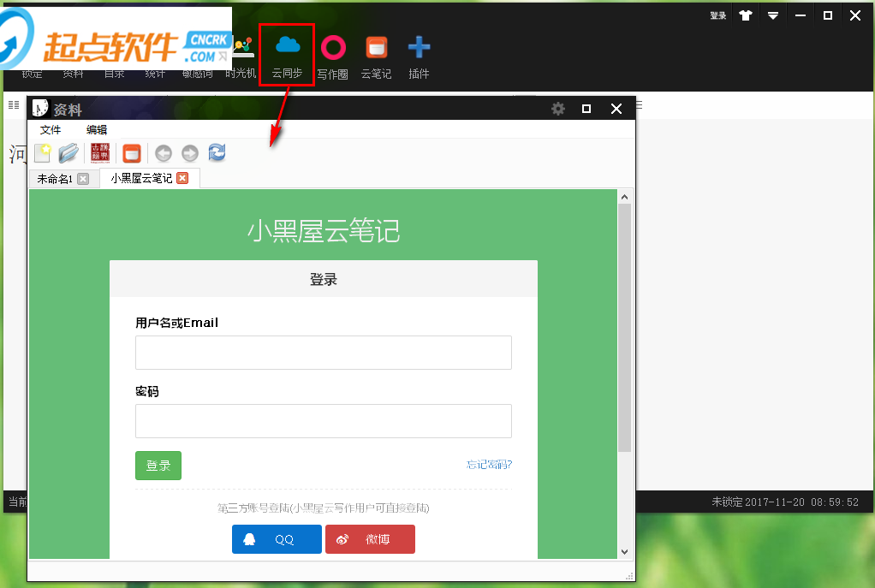
Task: Open the title bar dropdown arrow menu
Action: (x=773, y=15)
